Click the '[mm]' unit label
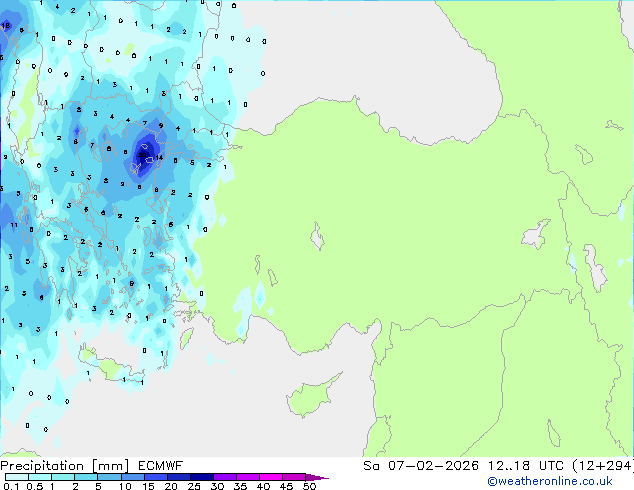 click(x=110, y=466)
